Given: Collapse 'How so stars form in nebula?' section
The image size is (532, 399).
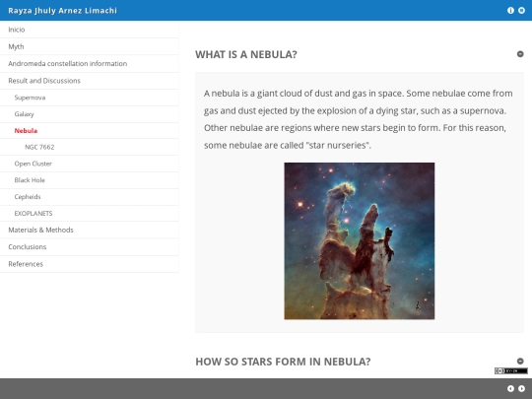Looking at the screenshot, I should coord(520,361).
